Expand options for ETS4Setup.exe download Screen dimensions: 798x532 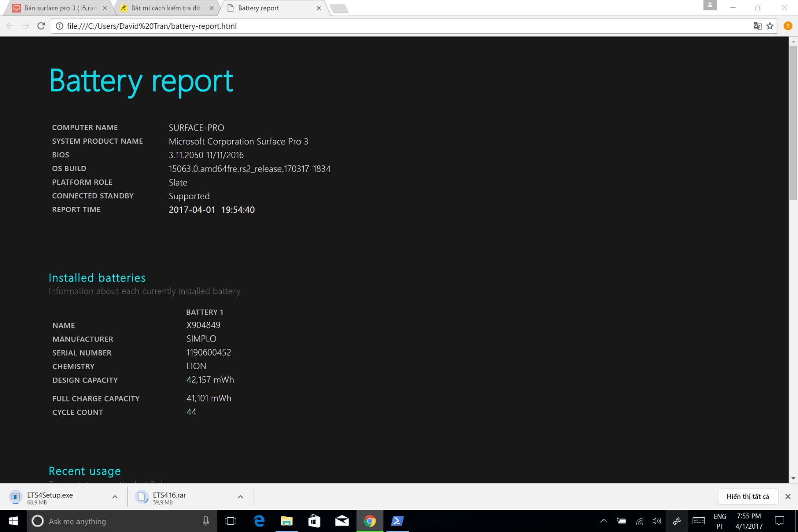(x=115, y=497)
